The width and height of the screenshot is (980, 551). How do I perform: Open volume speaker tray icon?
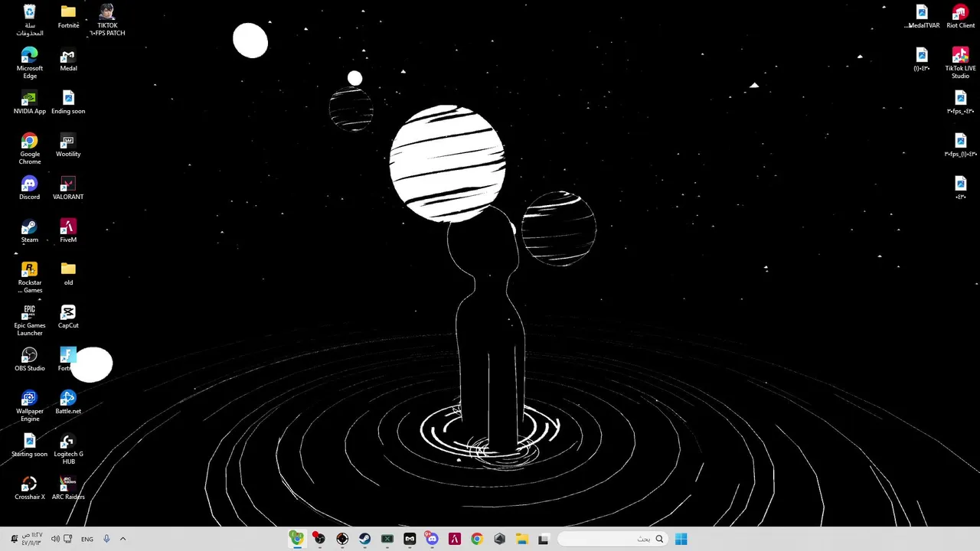(55, 539)
